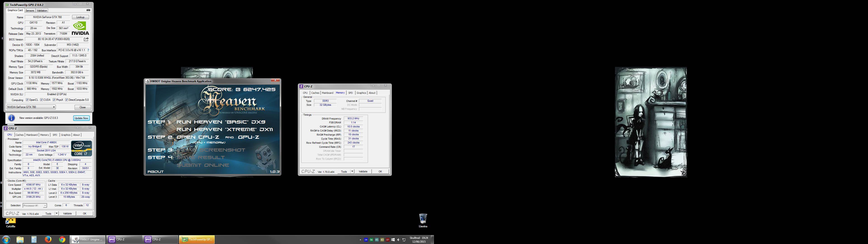Click the blue info icon beside the GPU-Z update notice
Image resolution: width=868 pixels, height=244 pixels.
(x=12, y=118)
